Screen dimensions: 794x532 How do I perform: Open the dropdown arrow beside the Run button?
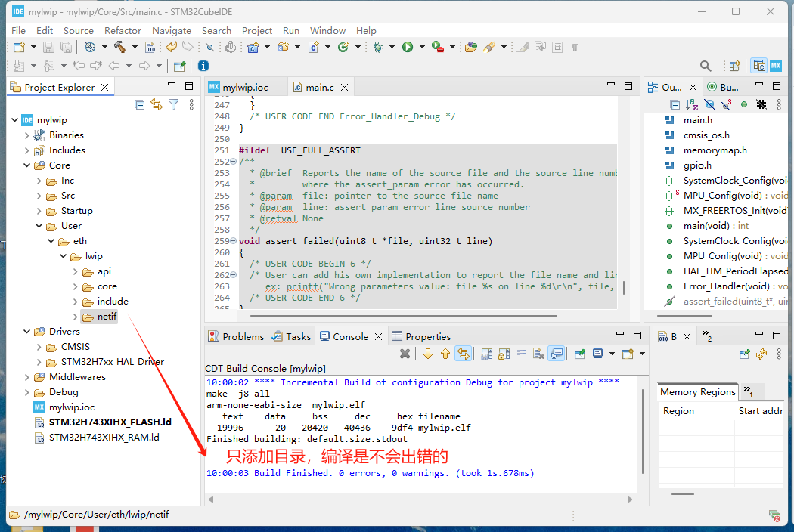pos(422,47)
